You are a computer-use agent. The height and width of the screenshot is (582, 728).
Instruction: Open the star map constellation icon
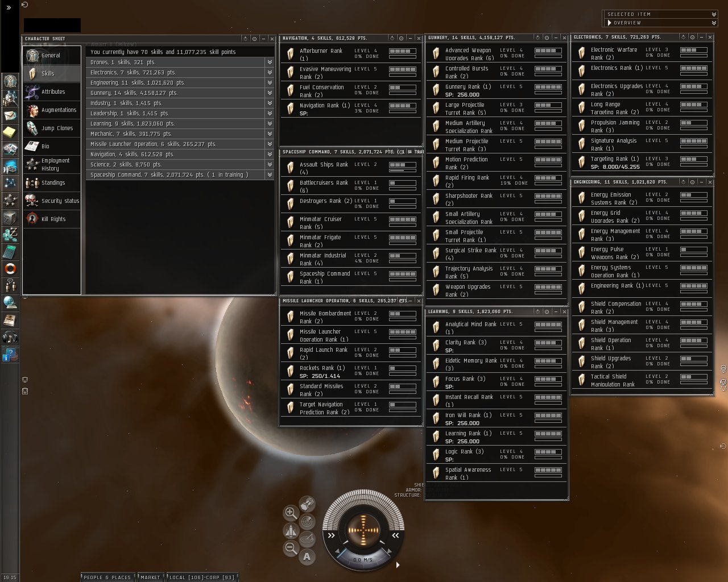10,183
